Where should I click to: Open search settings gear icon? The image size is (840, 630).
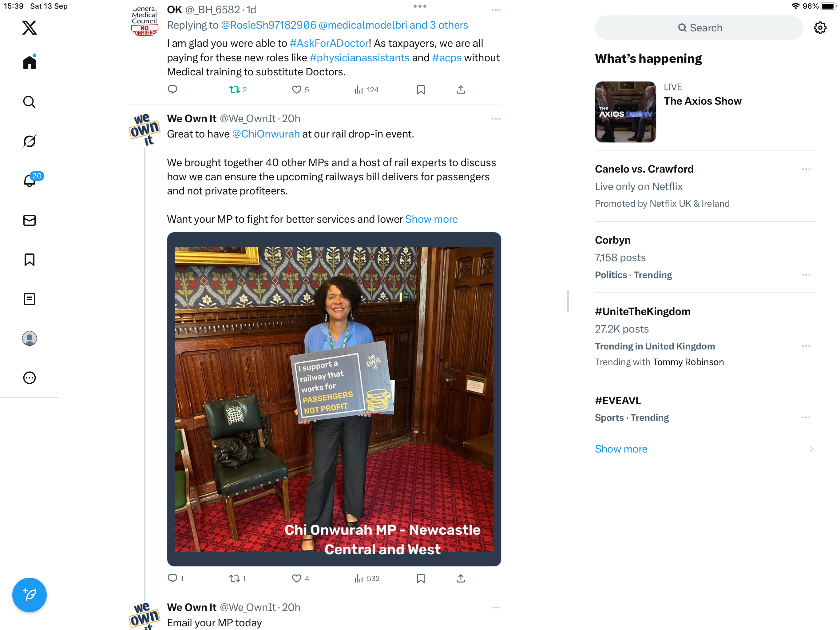pos(820,28)
